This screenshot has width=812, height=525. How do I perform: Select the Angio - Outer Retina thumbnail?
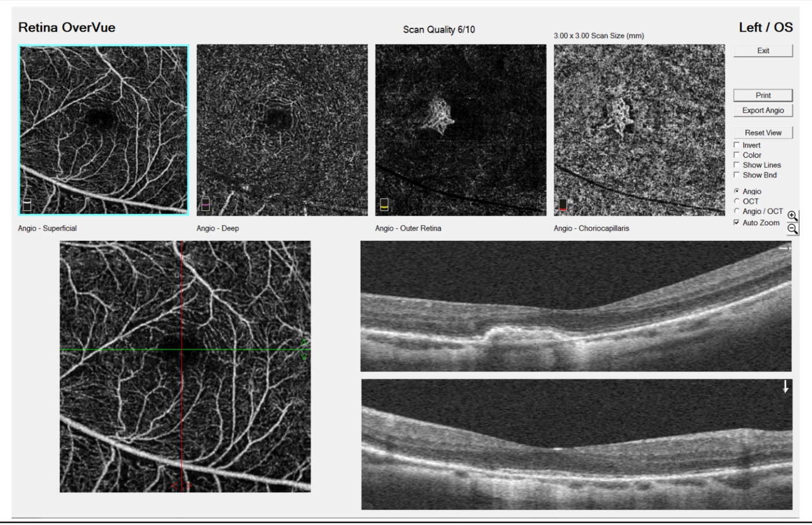(x=461, y=130)
